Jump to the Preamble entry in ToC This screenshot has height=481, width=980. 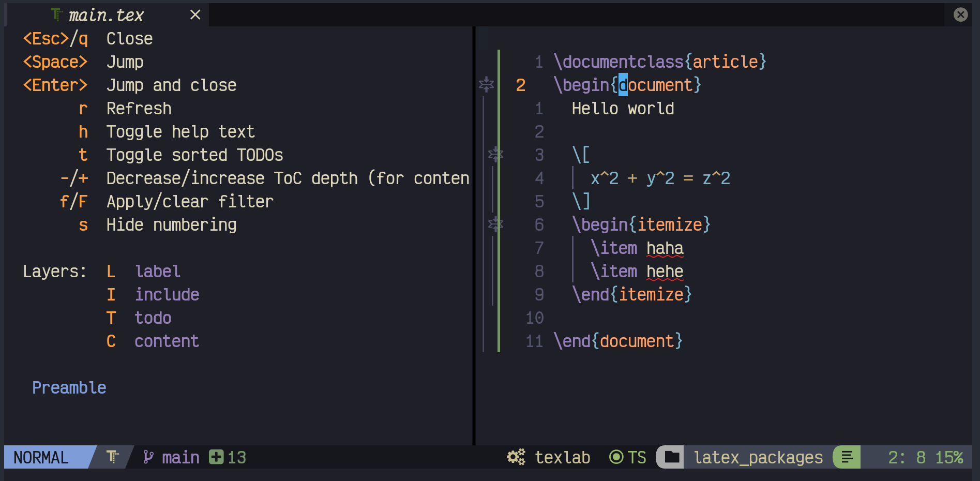pyautogui.click(x=69, y=387)
